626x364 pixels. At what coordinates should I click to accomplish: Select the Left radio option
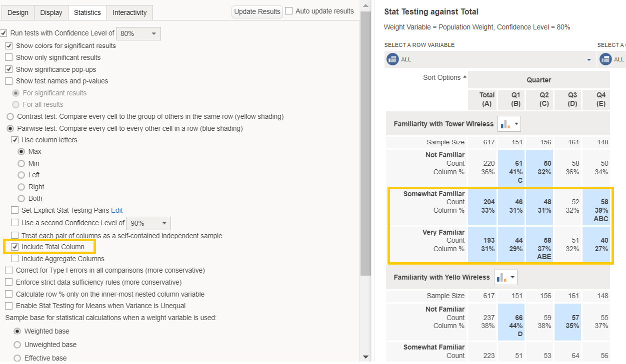pyautogui.click(x=21, y=175)
